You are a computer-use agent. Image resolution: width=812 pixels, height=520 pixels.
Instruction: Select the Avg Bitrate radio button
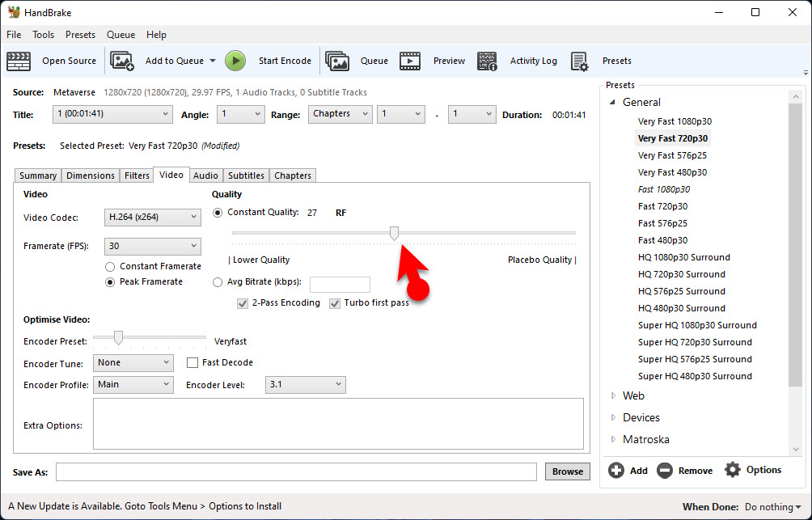click(x=218, y=282)
